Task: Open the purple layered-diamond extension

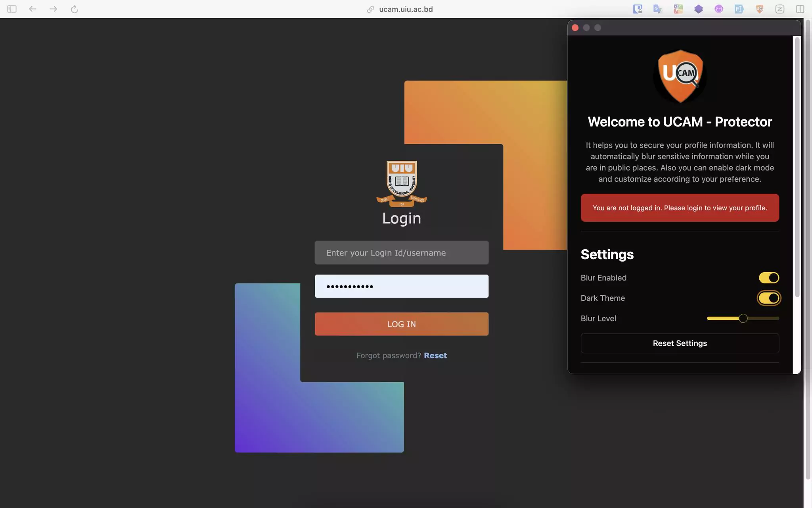Action: pyautogui.click(x=699, y=9)
